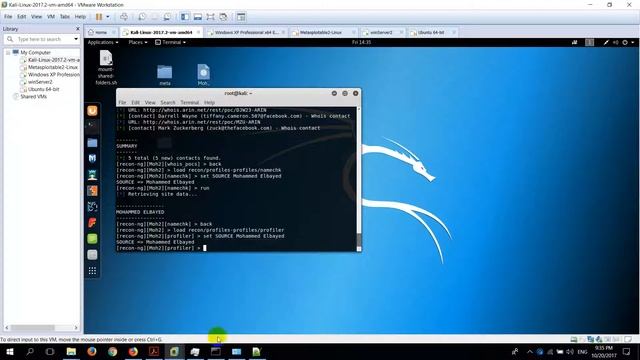Open the VMware Edit menu
The height and width of the screenshot is (360, 640).
(x=22, y=17)
